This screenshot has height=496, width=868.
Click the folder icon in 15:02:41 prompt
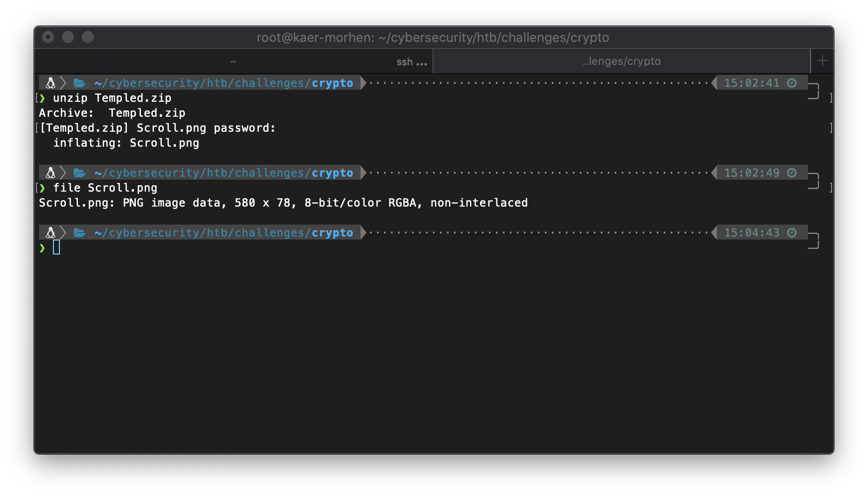(x=79, y=83)
